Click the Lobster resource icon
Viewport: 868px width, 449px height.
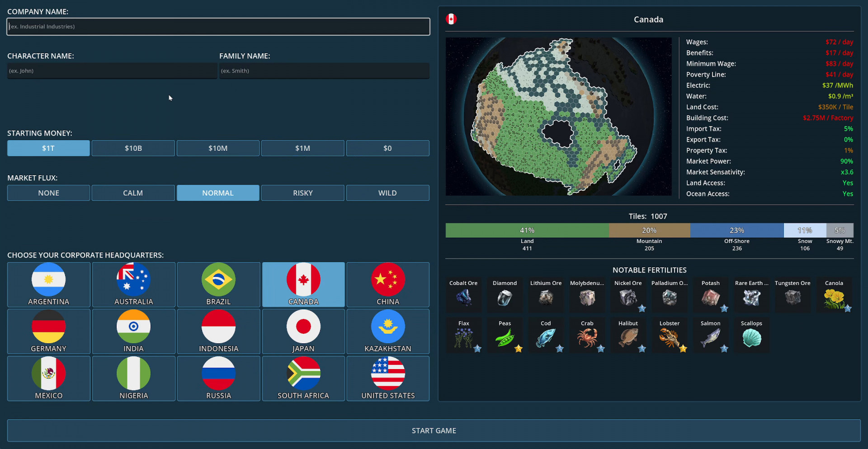coord(669,338)
